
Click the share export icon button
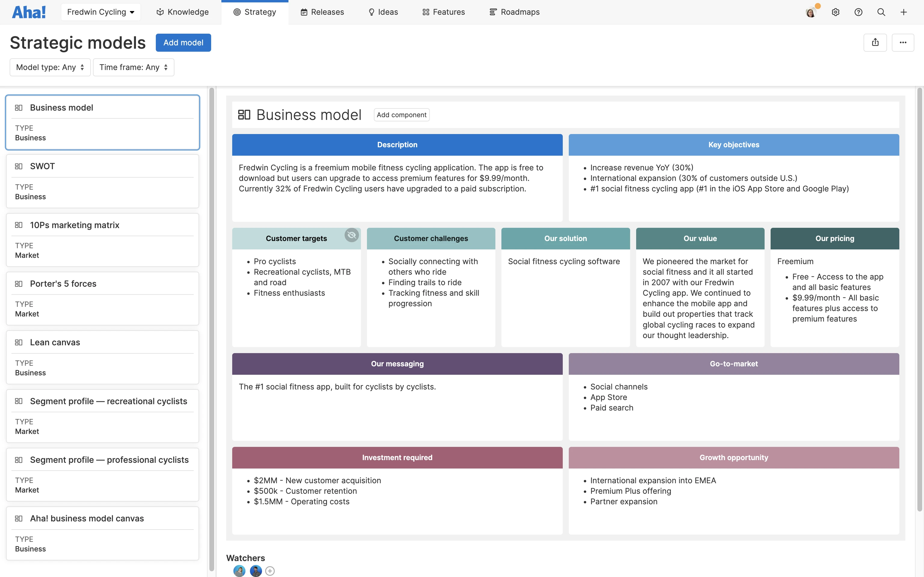pos(875,42)
